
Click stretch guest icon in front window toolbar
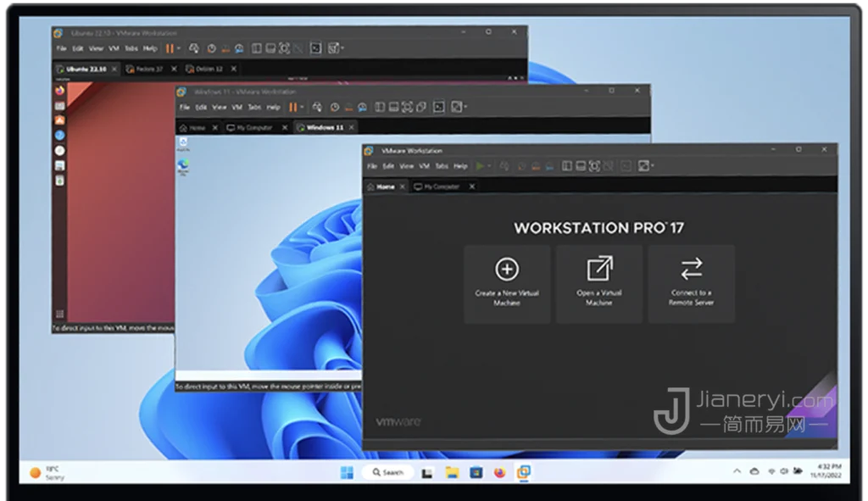click(x=643, y=165)
